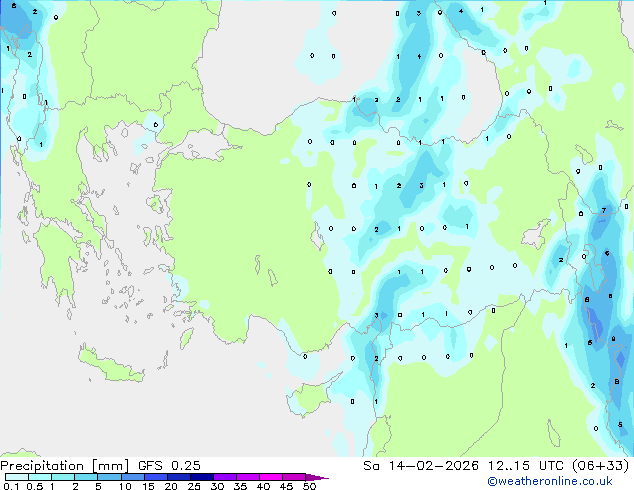This screenshot has width=634, height=490.
Task: Click the 0.1–0.5 mm legend color swatch
Action: pos(17,477)
